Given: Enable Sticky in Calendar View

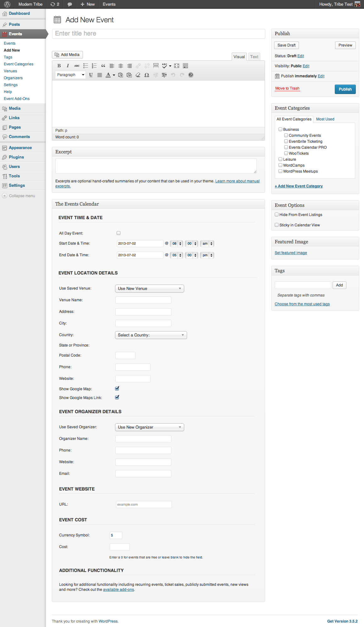Looking at the screenshot, I should pos(277,225).
